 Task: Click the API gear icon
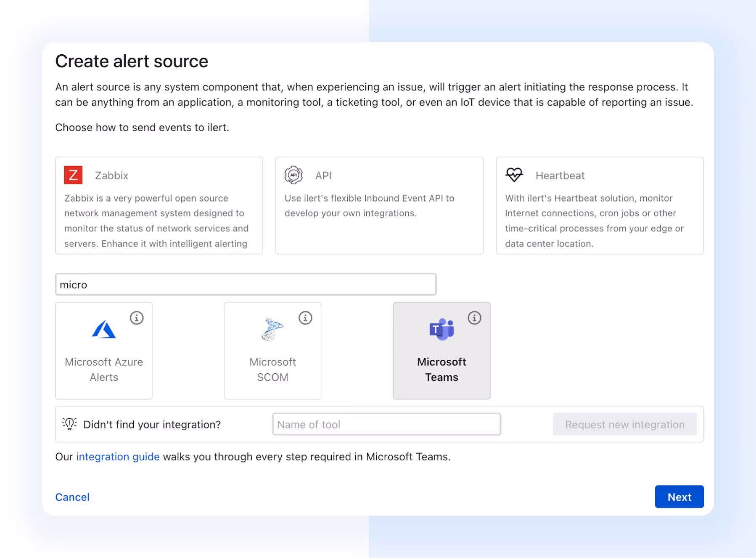coord(293,175)
